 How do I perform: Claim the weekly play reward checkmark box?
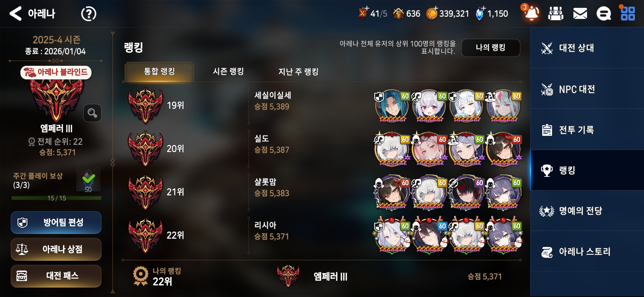click(88, 179)
